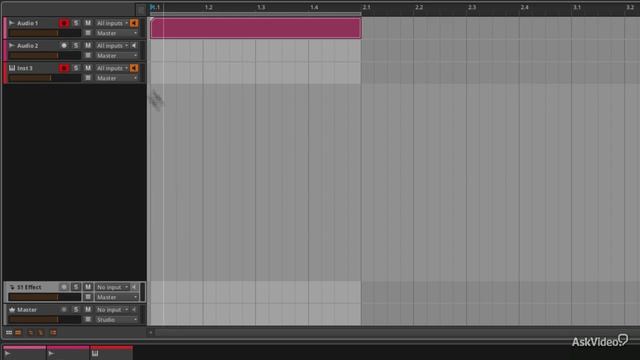Select the S1 Effect track name

click(29, 287)
